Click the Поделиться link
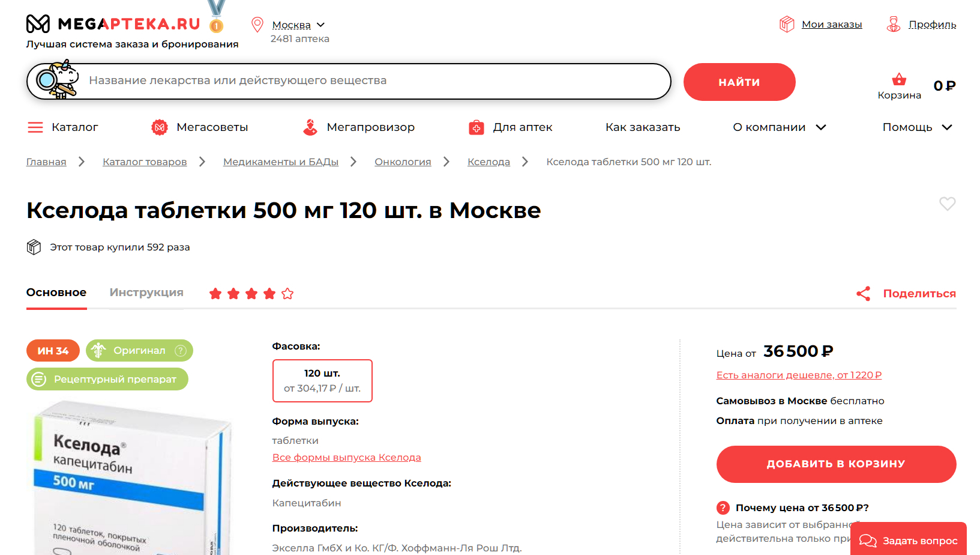The width and height of the screenshot is (980, 555). [x=919, y=294]
